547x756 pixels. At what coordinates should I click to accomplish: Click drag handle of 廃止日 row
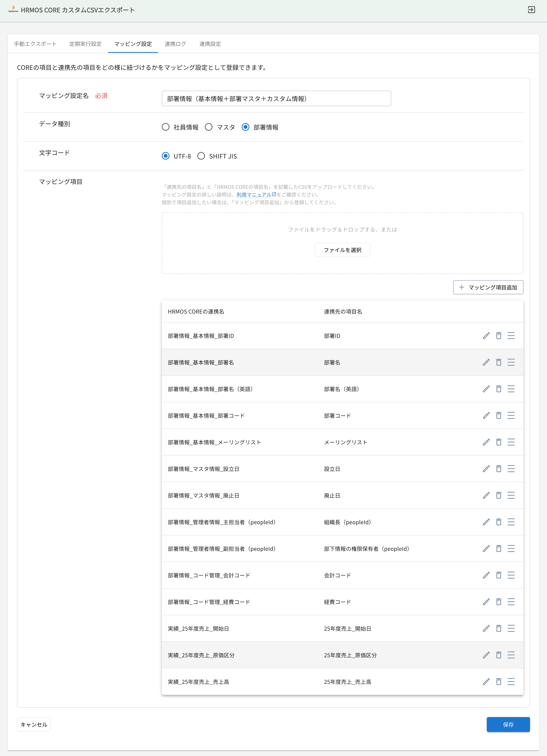pyautogui.click(x=511, y=496)
